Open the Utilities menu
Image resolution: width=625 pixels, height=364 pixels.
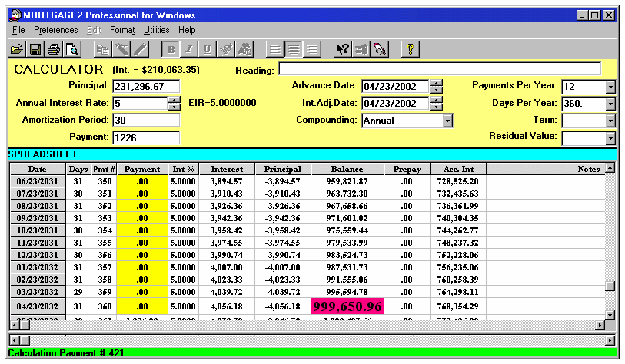pyautogui.click(x=156, y=30)
